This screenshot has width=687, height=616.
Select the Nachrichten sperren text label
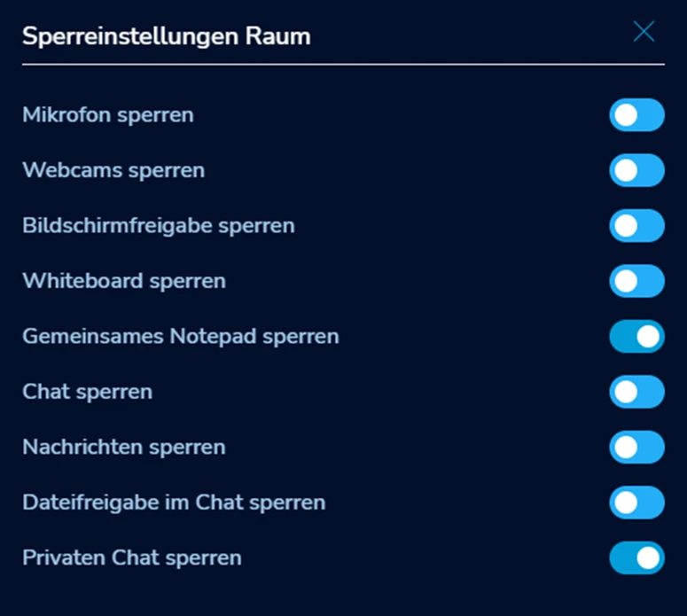pos(124,447)
